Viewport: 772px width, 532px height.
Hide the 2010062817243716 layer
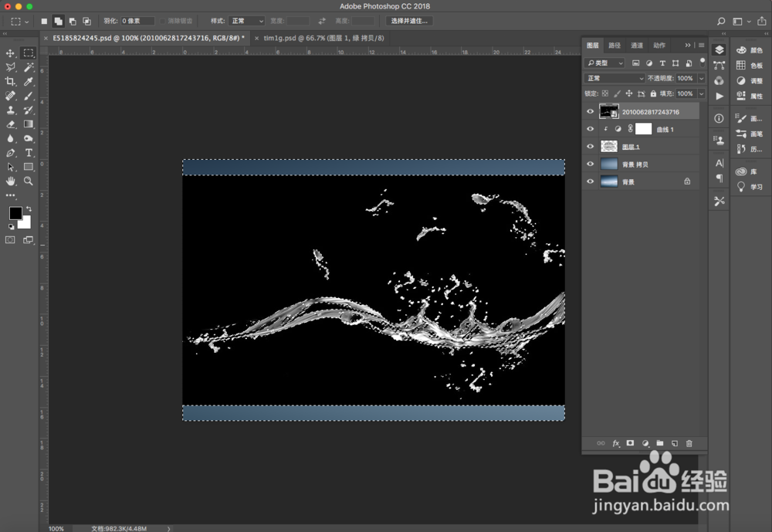click(x=590, y=111)
